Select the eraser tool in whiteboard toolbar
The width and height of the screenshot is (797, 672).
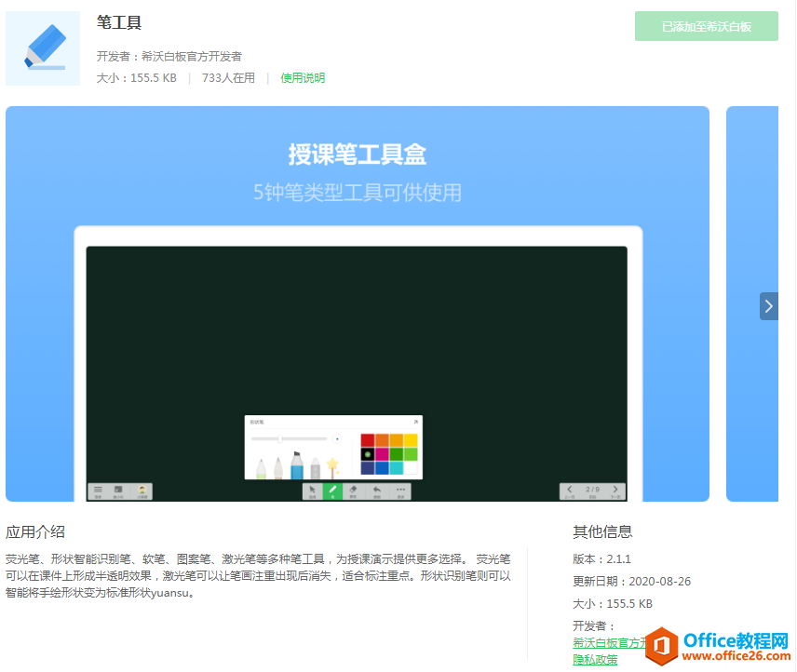click(x=353, y=491)
